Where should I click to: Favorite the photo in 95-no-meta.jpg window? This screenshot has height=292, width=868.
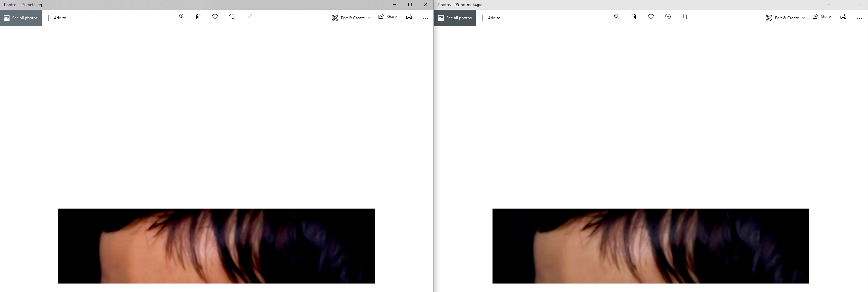pos(651,17)
